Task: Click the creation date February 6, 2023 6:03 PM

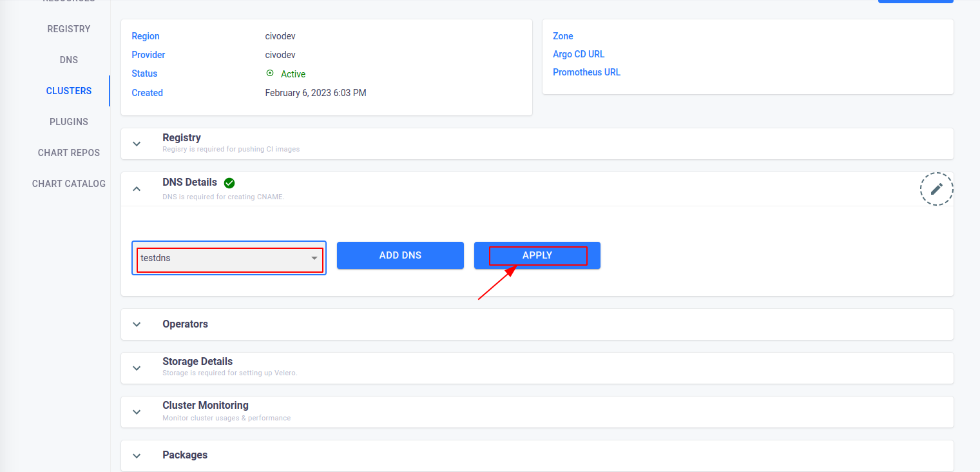Action: [316, 93]
